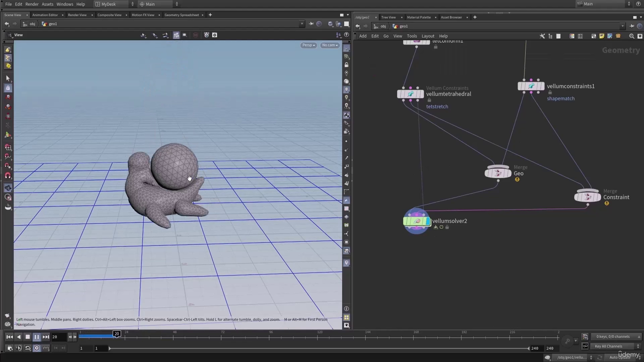
Task: Toggle audio speaker button in playbar
Action: click(x=19, y=348)
